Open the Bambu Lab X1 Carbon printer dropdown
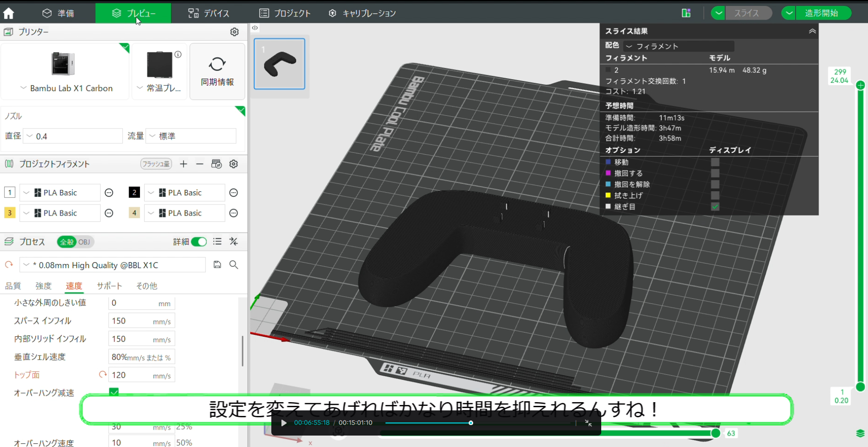 66,88
